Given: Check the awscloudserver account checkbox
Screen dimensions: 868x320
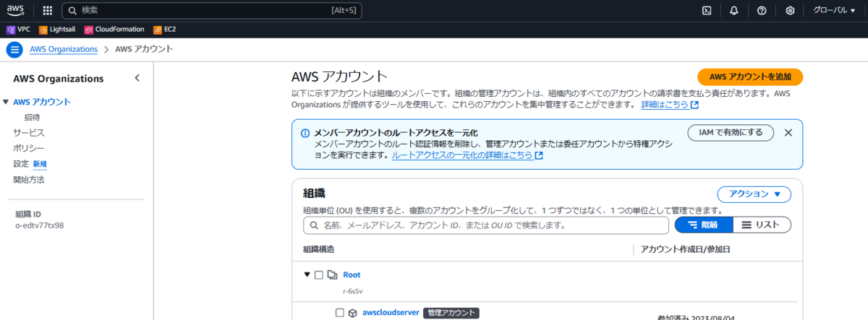Looking at the screenshot, I should pos(340,313).
